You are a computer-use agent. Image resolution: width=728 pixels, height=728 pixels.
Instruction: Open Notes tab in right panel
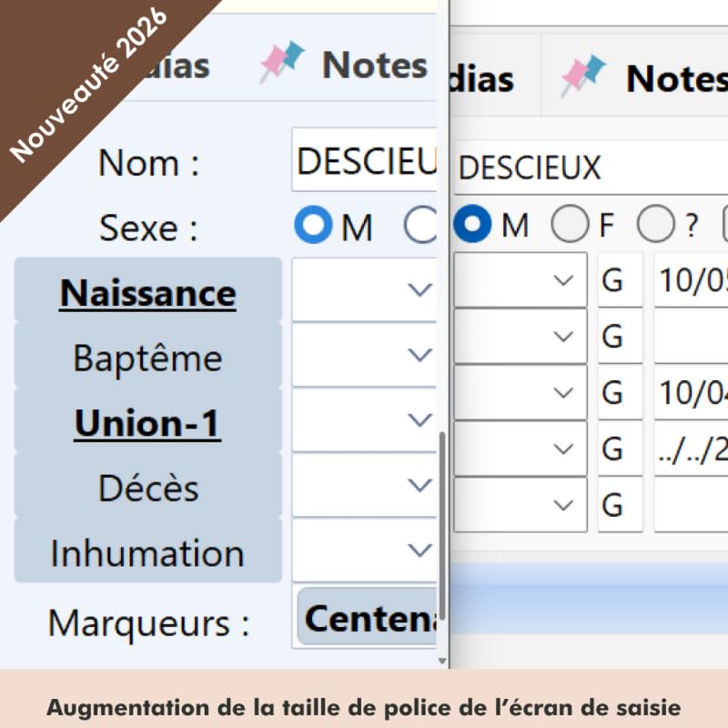(677, 79)
